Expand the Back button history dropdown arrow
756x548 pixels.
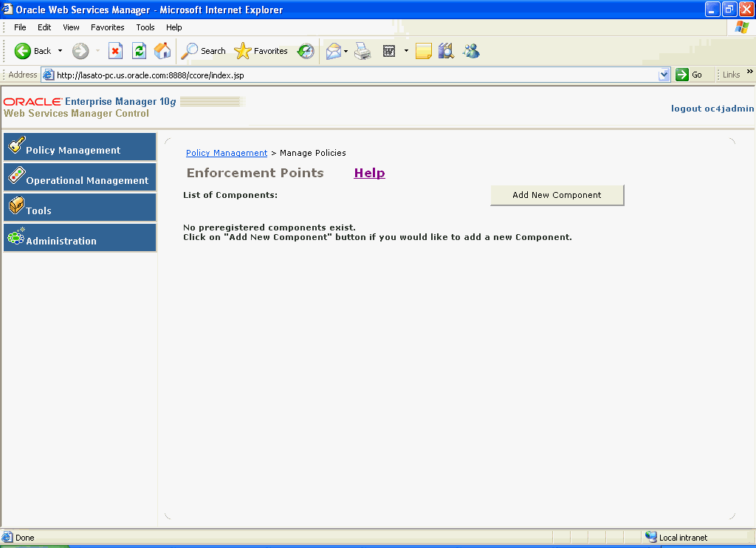tap(60, 51)
